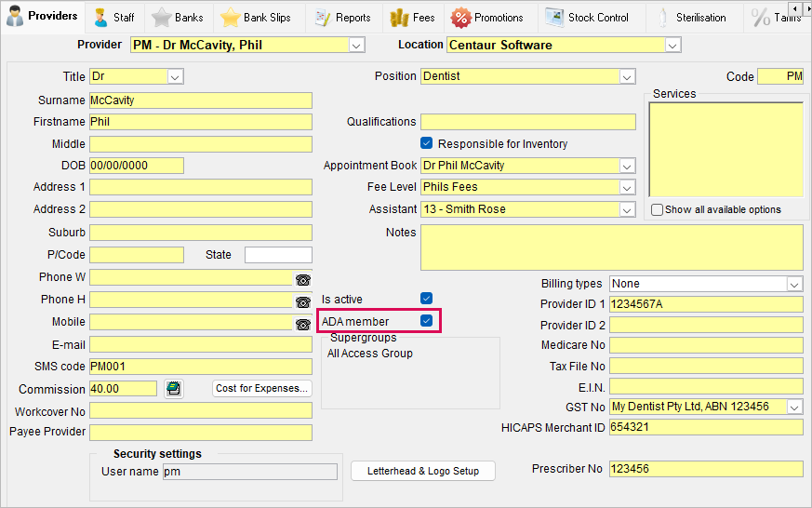Viewport: 812px width, 508px height.
Task: Click into the Notes text area
Action: [612, 247]
